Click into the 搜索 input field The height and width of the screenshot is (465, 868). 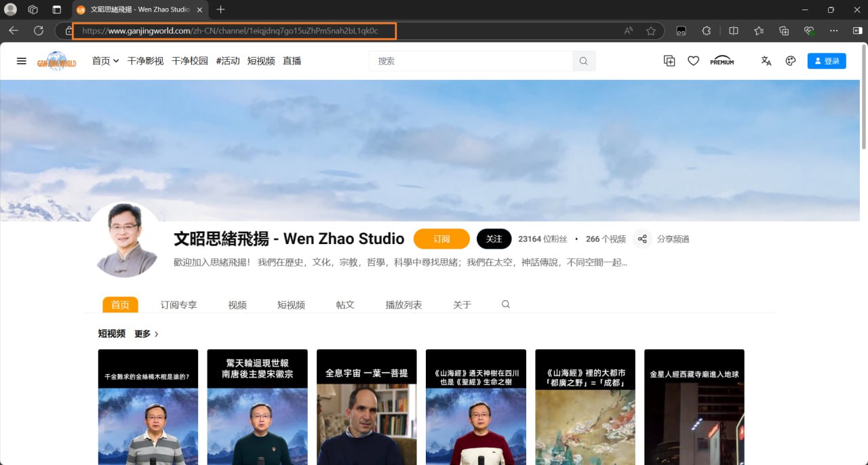[x=471, y=61]
